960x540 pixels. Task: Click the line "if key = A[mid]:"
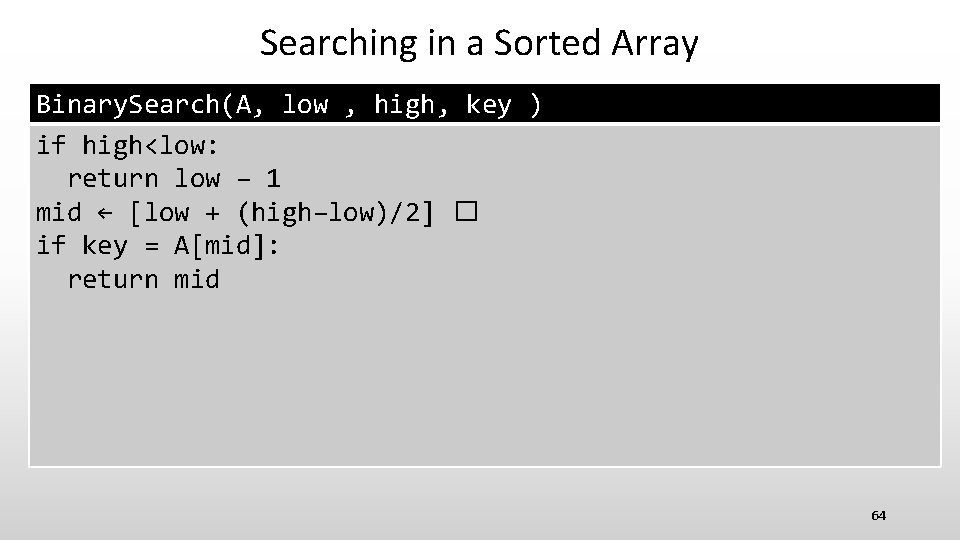(x=158, y=245)
